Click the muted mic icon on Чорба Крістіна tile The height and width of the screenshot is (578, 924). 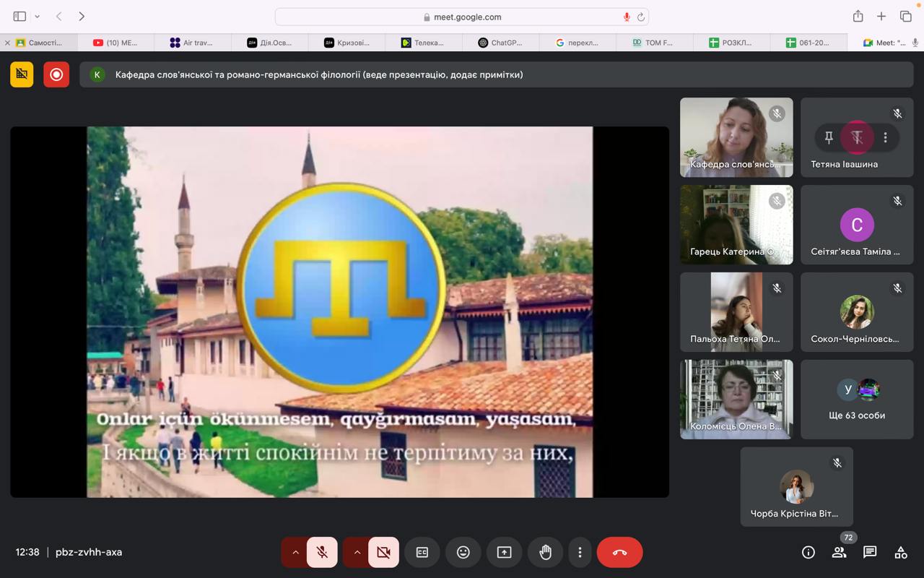pyautogui.click(x=837, y=463)
